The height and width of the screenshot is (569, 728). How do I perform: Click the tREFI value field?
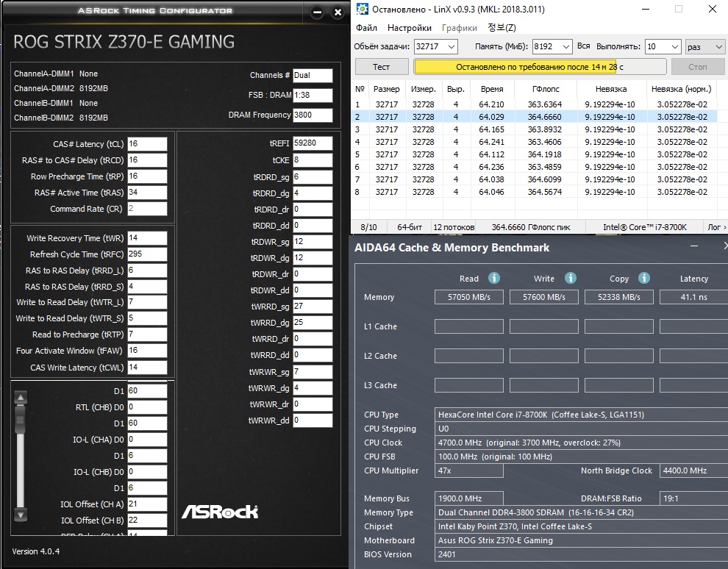pyautogui.click(x=313, y=143)
